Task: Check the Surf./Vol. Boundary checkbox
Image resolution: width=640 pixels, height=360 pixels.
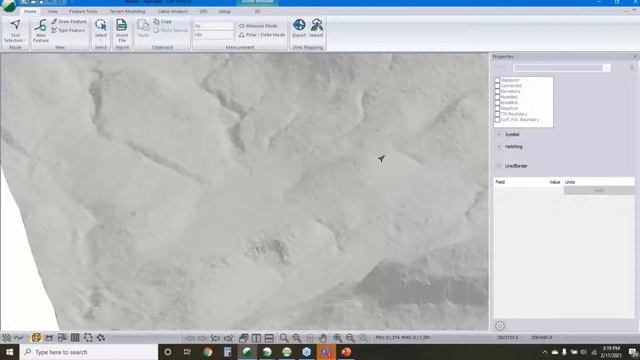Action: [x=497, y=120]
